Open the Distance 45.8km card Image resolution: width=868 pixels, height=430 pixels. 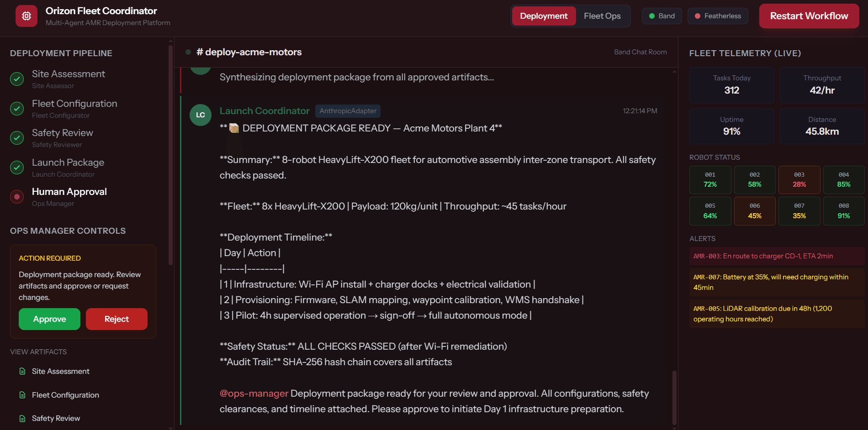822,126
